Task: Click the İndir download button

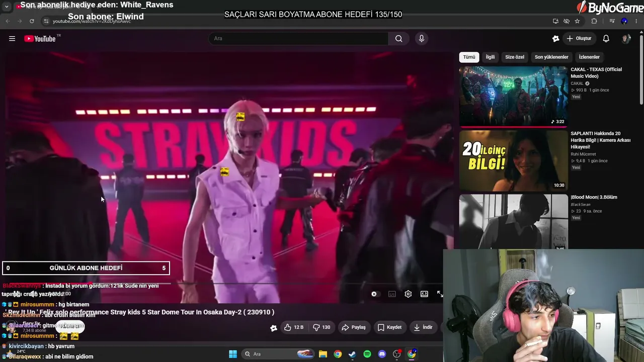Action: (423, 327)
